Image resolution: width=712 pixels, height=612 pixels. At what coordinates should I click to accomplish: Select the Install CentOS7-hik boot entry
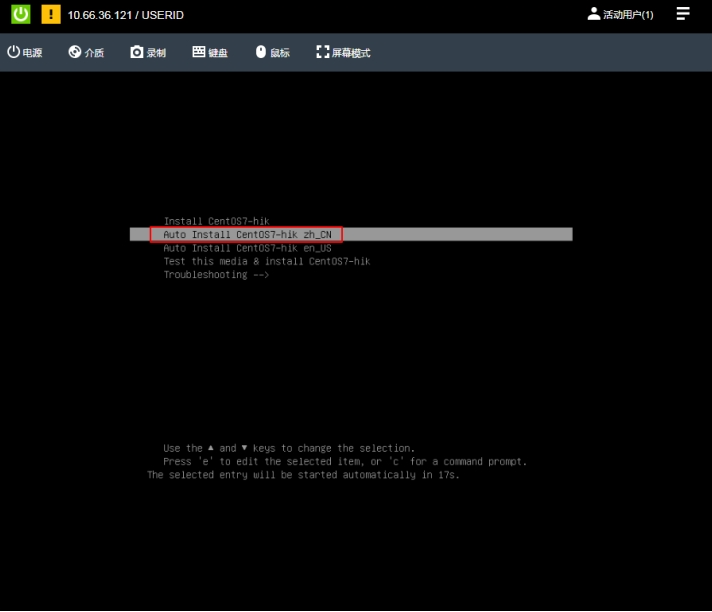pos(216,221)
